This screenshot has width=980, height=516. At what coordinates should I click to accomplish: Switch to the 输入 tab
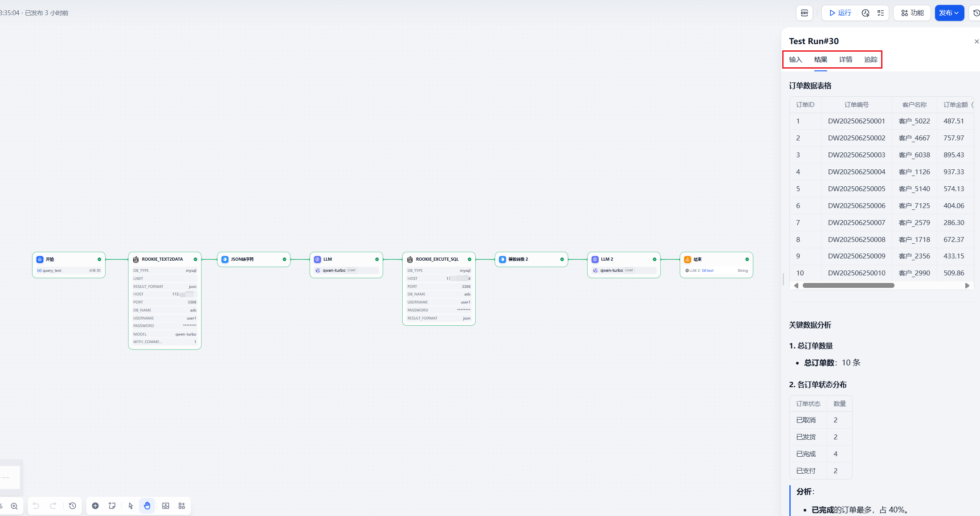click(x=795, y=59)
